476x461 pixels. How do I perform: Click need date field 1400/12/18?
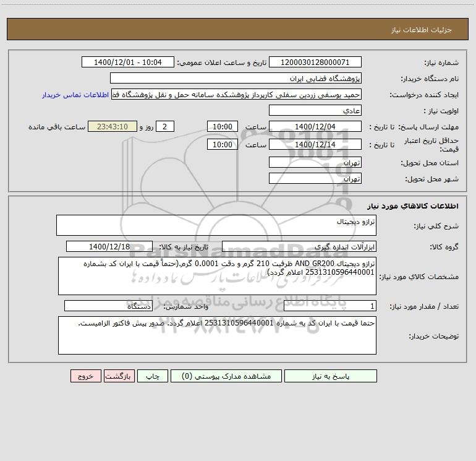109,246
